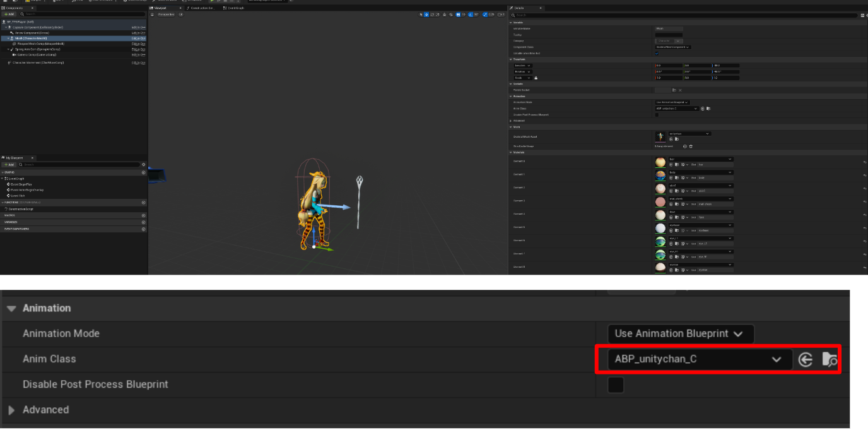
Task: Open enlarged Use Animation Blueprint mode dropdown
Action: coord(681,333)
